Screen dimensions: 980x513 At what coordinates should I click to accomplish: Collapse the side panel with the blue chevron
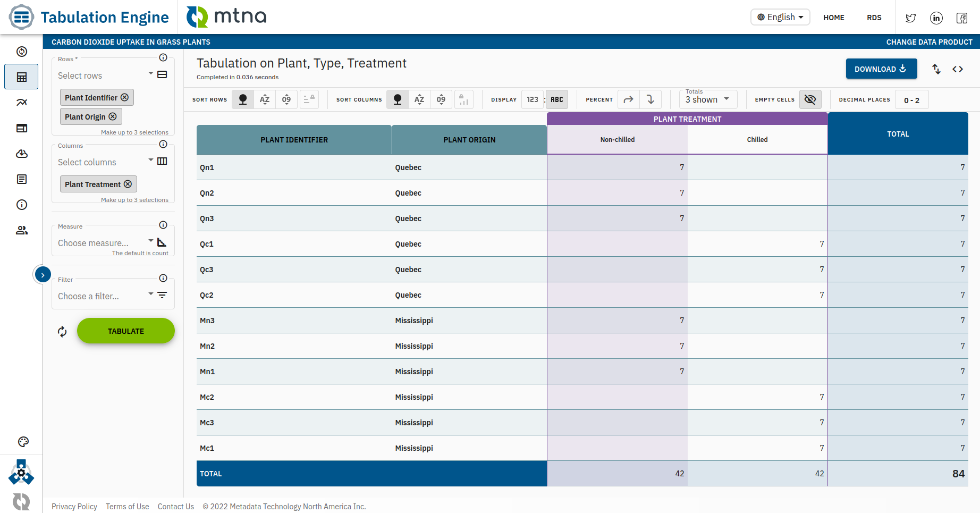[43, 275]
